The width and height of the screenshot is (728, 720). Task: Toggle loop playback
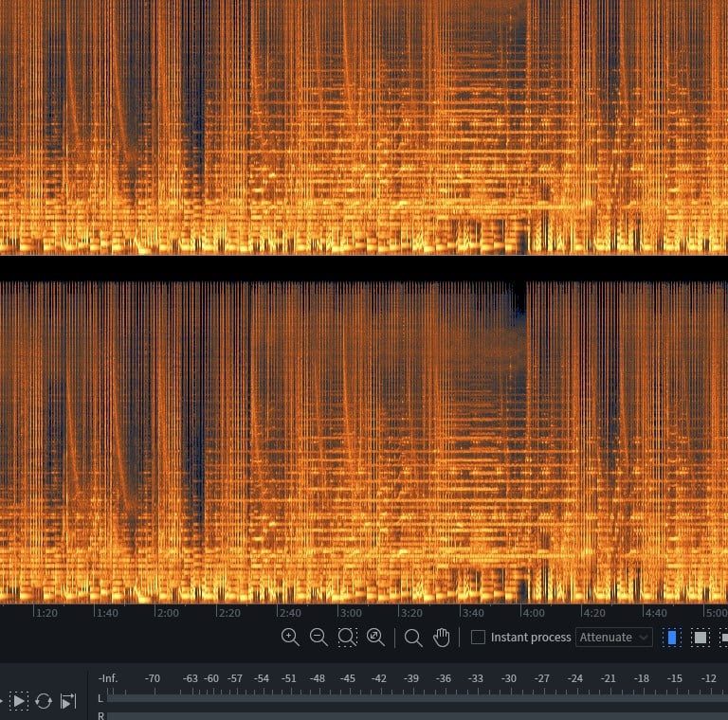coord(44,700)
